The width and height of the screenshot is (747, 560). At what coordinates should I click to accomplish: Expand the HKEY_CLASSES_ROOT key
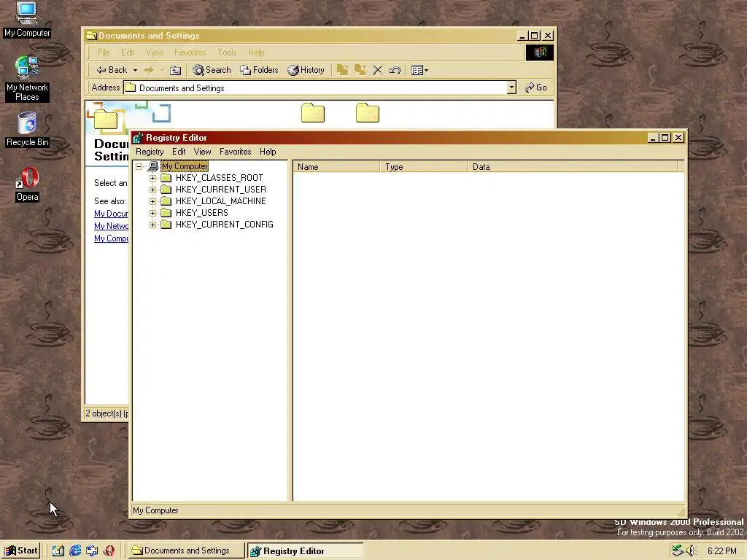tap(152, 178)
